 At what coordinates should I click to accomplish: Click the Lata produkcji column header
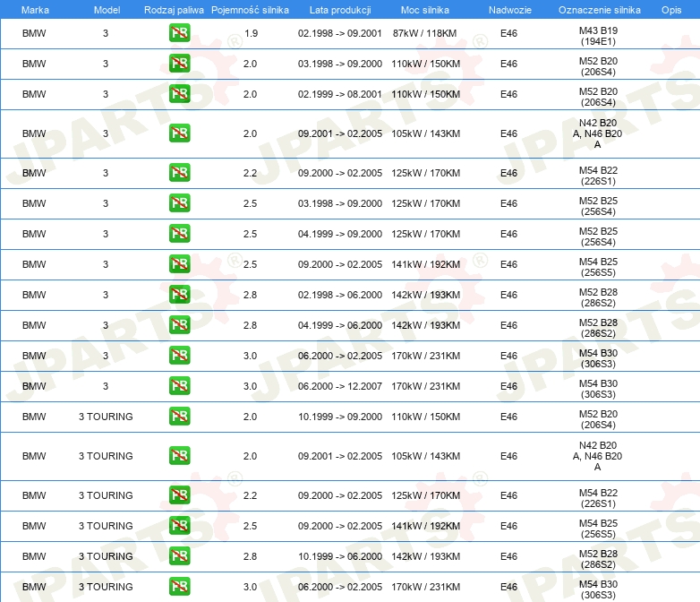click(339, 9)
